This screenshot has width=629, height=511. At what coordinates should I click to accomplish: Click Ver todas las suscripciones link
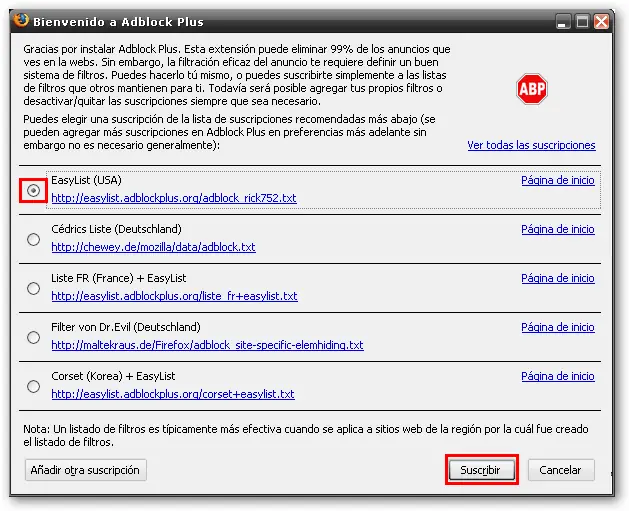coord(531,145)
